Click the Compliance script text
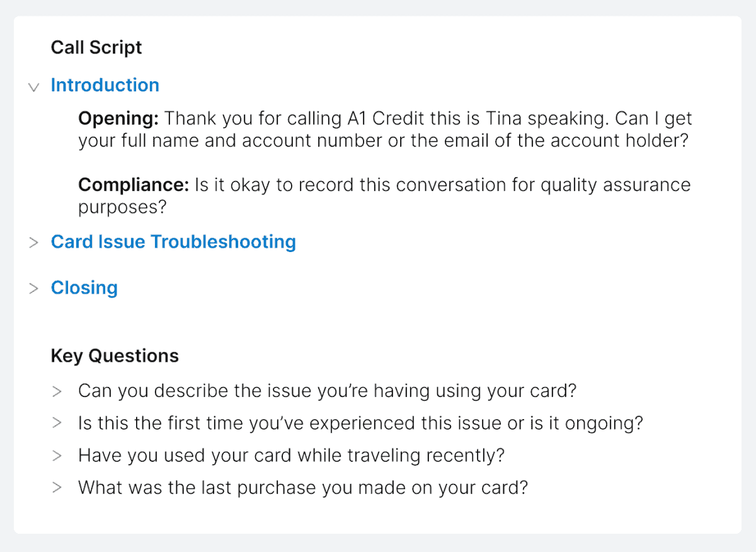 (384, 195)
